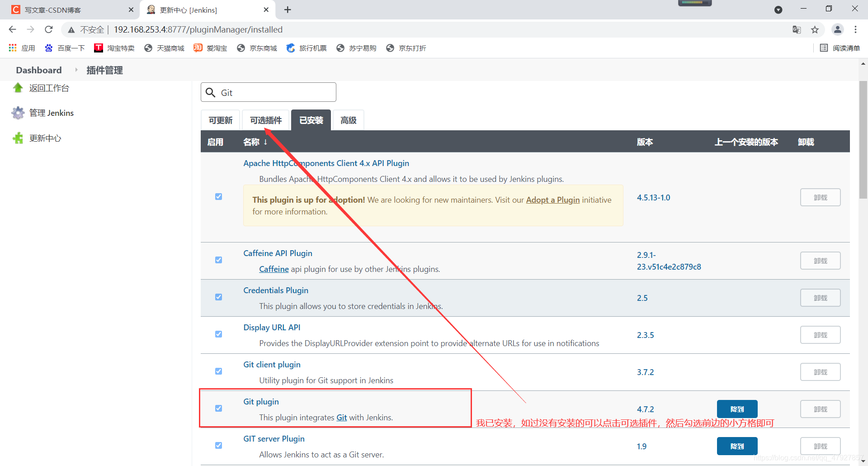Click the 降到 button for GIT server Plugin
The height and width of the screenshot is (466, 868).
737,446
